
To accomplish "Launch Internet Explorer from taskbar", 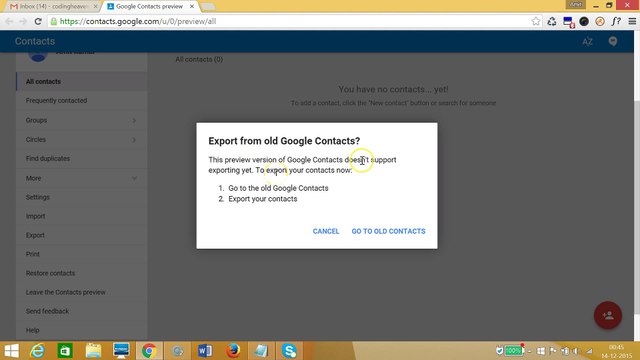I will point(37,351).
